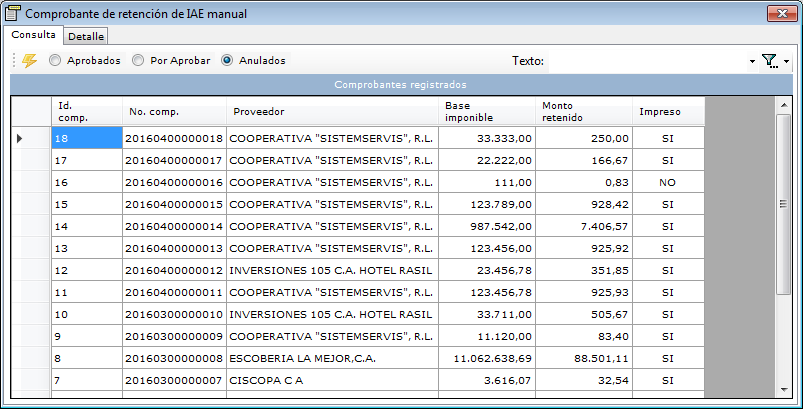Select Id. comp. cell 16

point(87,182)
